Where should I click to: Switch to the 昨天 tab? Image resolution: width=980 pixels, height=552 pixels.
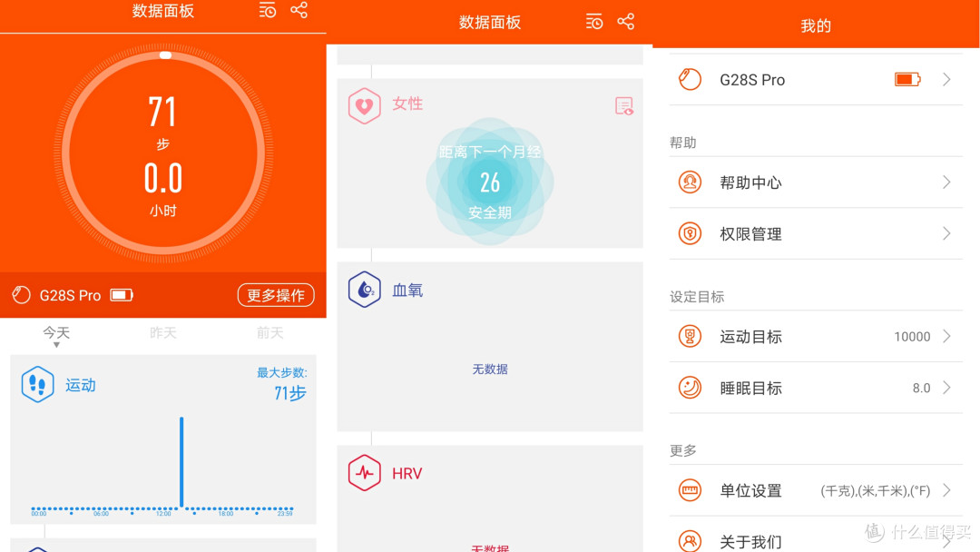click(x=163, y=332)
